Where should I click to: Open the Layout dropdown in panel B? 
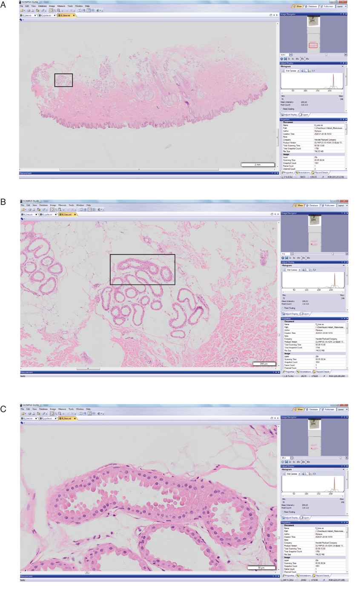click(342, 206)
